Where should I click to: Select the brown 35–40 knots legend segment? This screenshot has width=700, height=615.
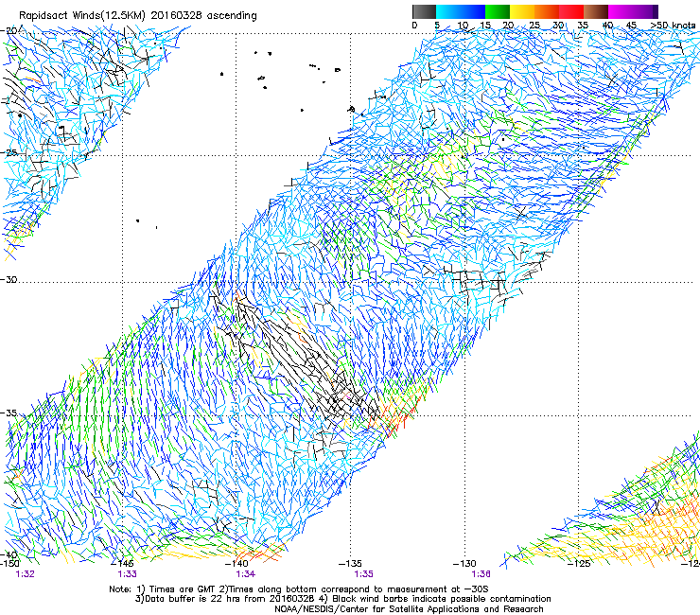[596, 11]
